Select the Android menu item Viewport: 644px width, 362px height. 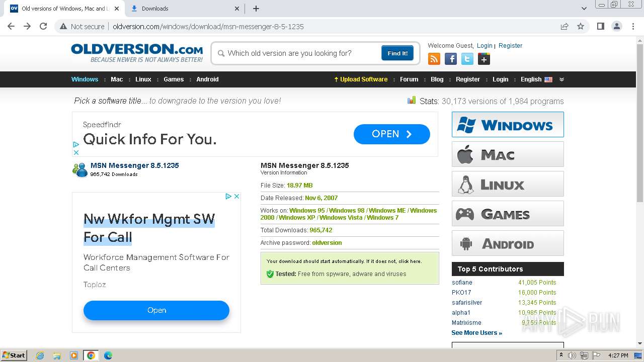coord(207,79)
